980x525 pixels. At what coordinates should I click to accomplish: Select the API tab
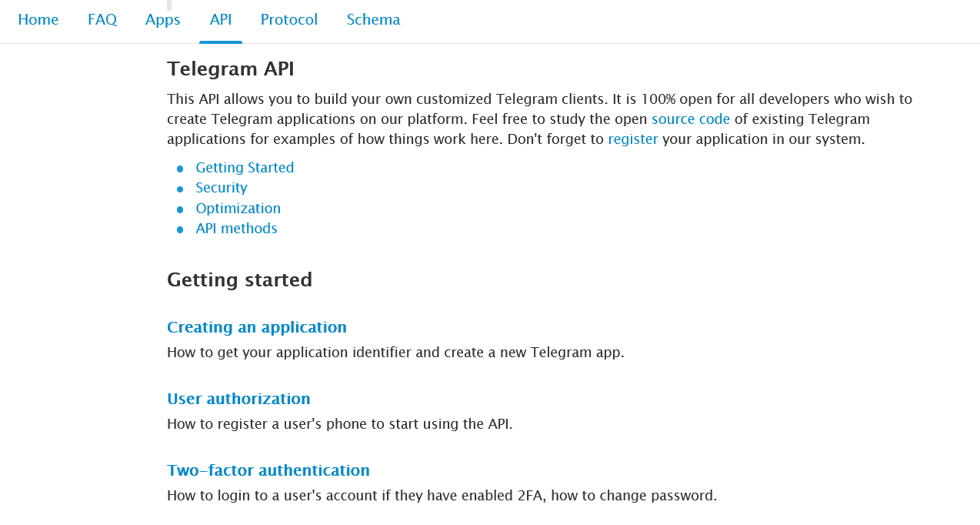point(221,20)
